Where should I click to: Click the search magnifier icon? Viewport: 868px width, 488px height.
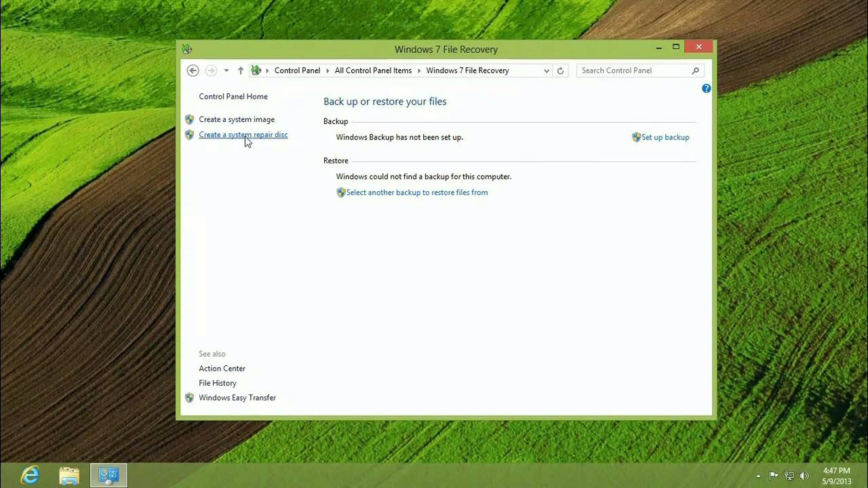click(695, 70)
